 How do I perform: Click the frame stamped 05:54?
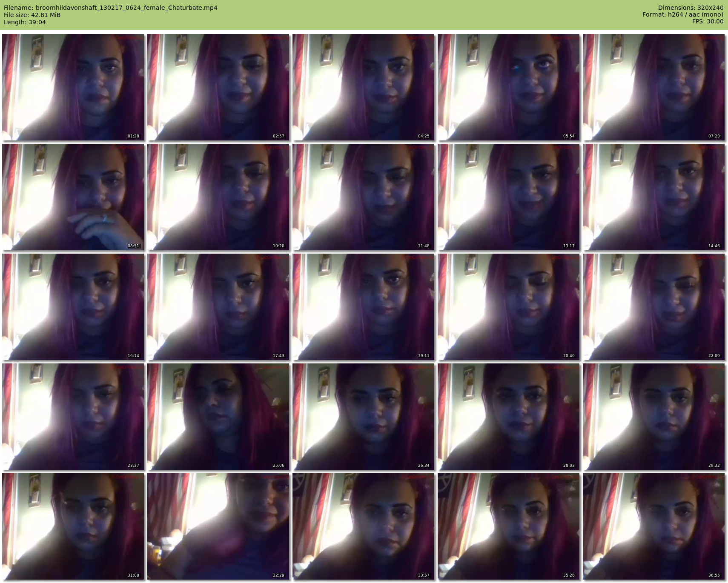pyautogui.click(x=509, y=87)
